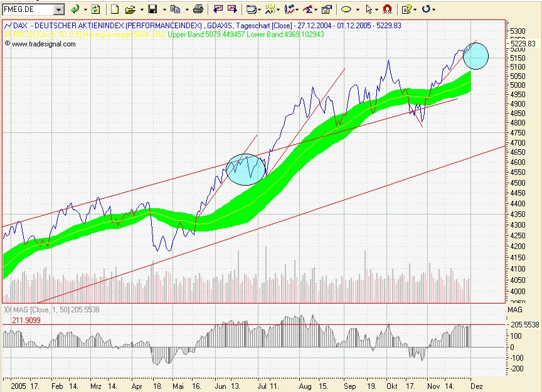Click the sigma formula icon
This screenshot has width=542, height=392.
coord(307,9)
